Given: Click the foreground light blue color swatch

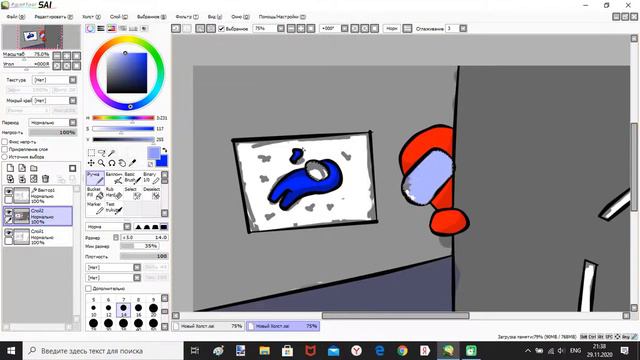Looking at the screenshot, I should [x=153, y=153].
